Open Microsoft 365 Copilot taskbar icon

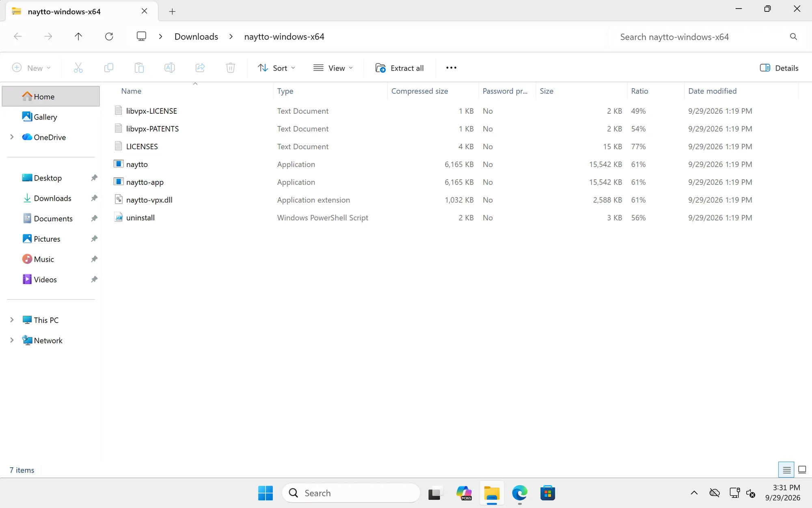coord(464,493)
